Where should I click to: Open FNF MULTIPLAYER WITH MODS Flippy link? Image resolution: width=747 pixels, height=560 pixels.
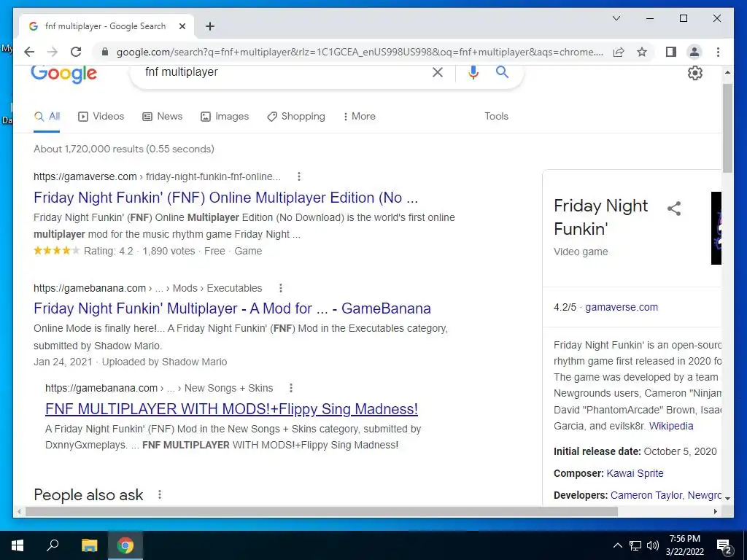(x=231, y=409)
